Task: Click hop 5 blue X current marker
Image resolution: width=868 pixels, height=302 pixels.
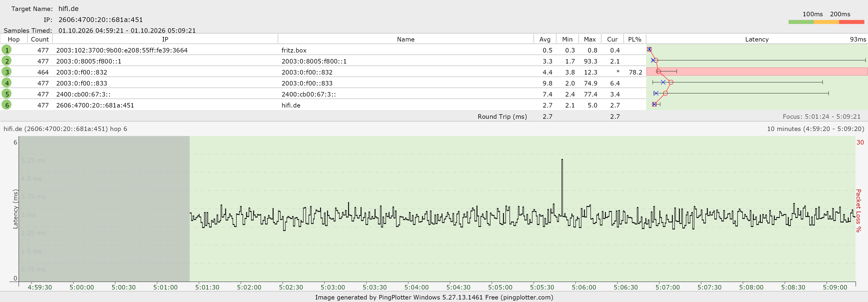Action: tap(656, 93)
